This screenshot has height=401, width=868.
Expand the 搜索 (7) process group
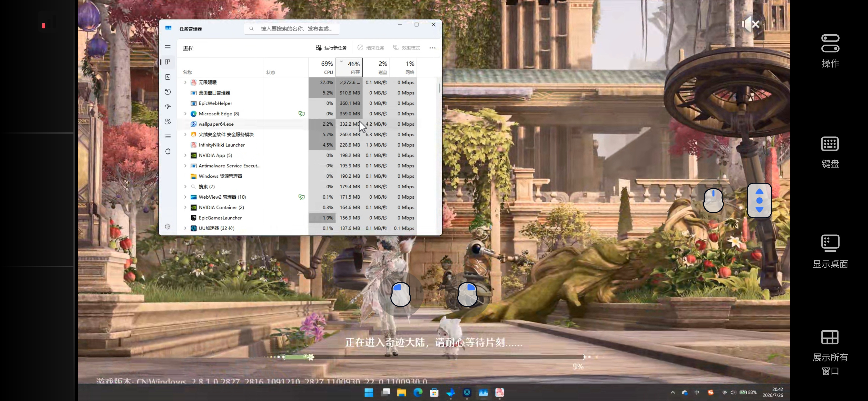185,187
